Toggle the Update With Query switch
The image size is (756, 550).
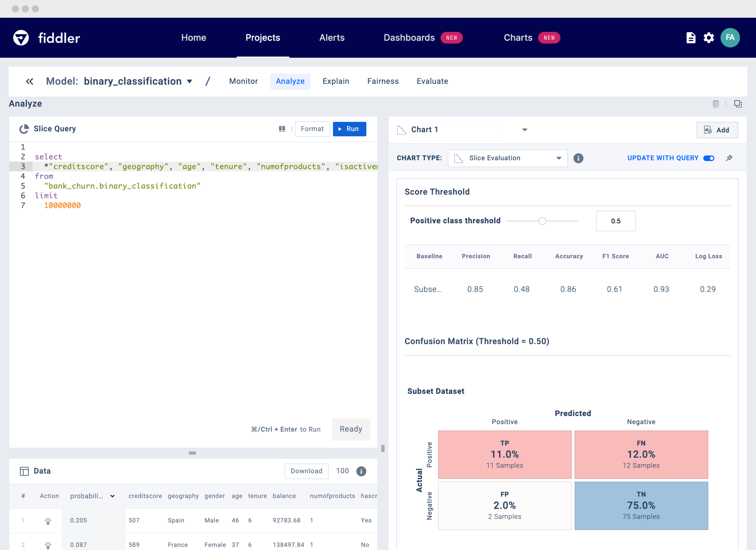pyautogui.click(x=709, y=158)
